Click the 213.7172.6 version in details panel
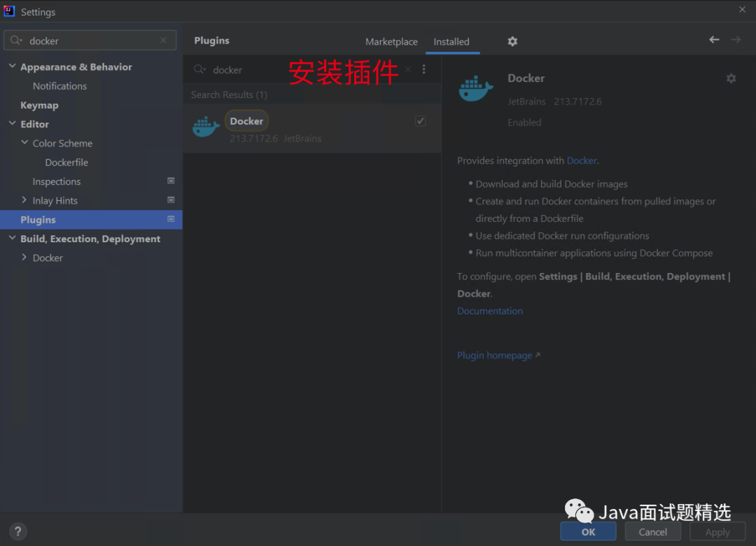The image size is (756, 546). click(577, 101)
